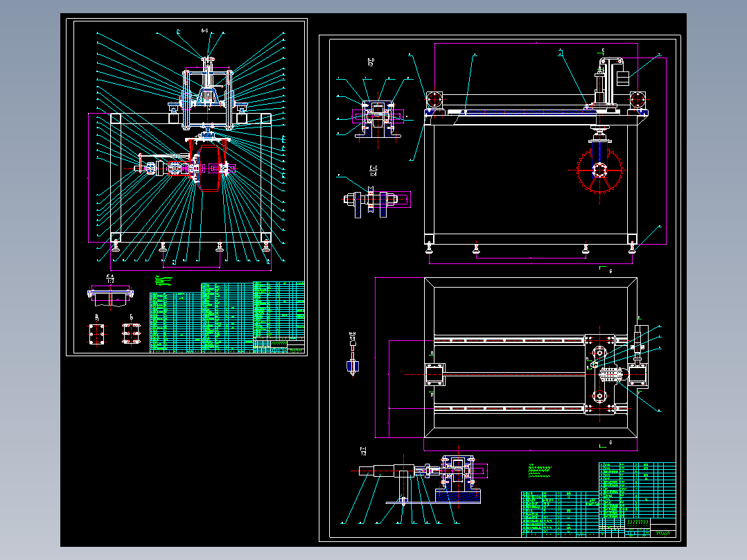Image resolution: width=747 pixels, height=560 pixels.
Task: Click the G section marker below plan view
Action: click(x=606, y=444)
